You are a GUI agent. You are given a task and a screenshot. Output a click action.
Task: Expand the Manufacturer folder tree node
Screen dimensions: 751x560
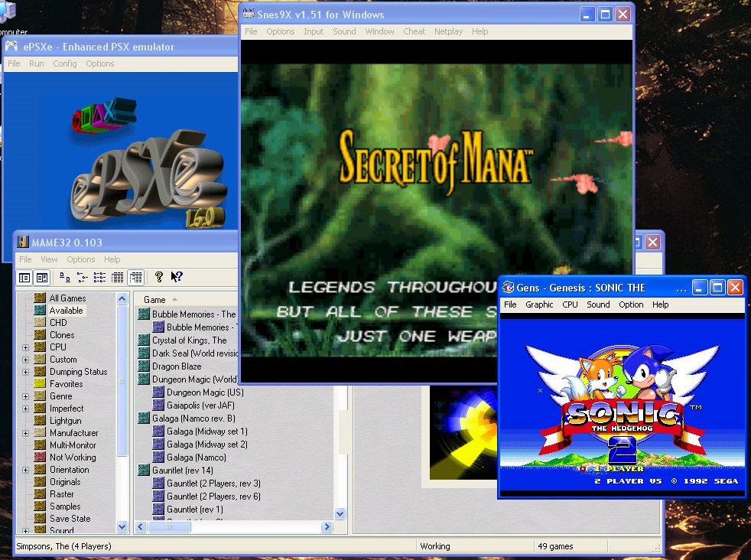[x=25, y=433]
